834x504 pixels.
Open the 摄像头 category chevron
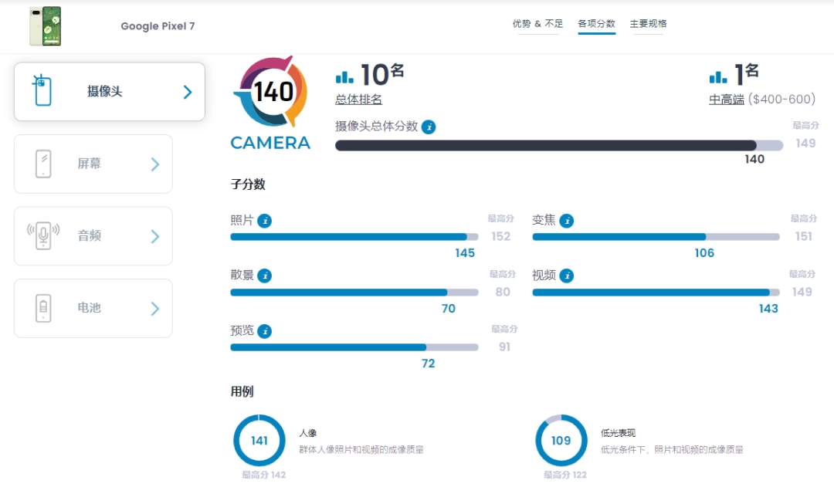click(x=187, y=93)
